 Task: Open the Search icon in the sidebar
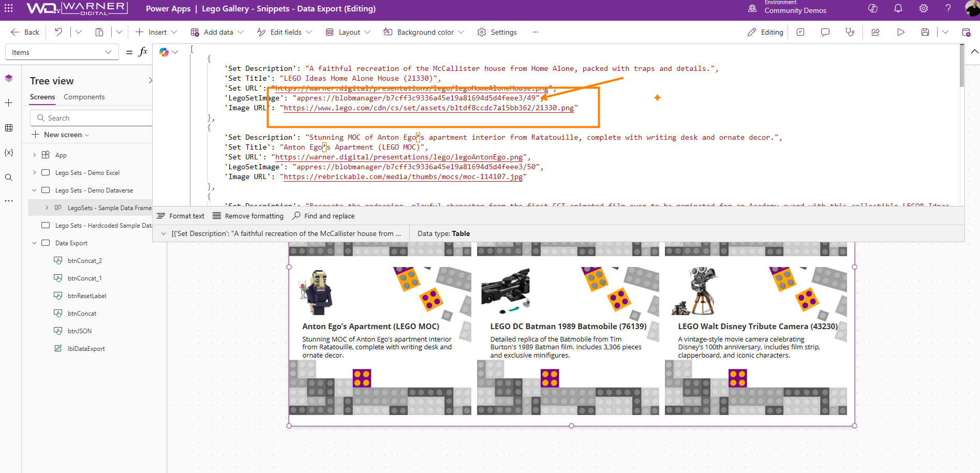(x=9, y=178)
